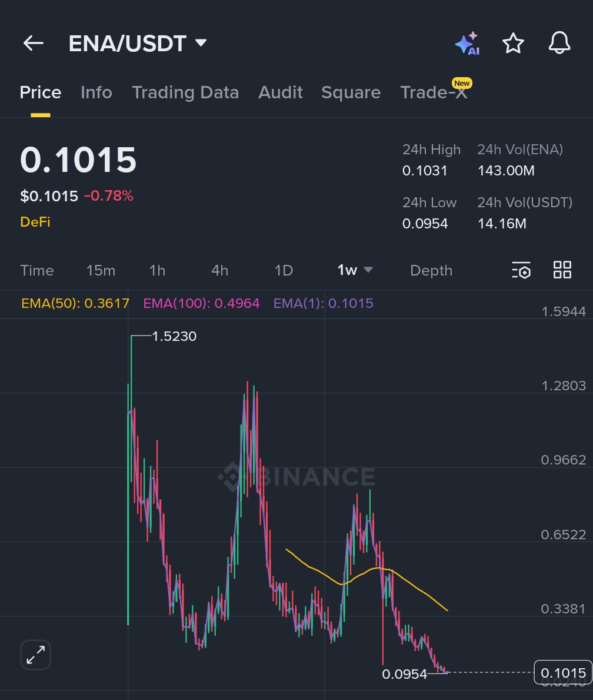
Task: Open the Trading Data tab
Action: click(x=185, y=92)
